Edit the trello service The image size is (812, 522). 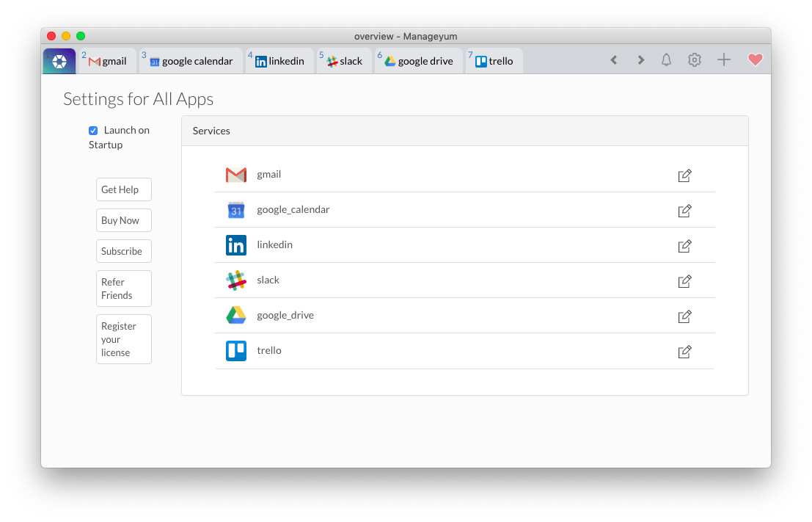(x=684, y=352)
